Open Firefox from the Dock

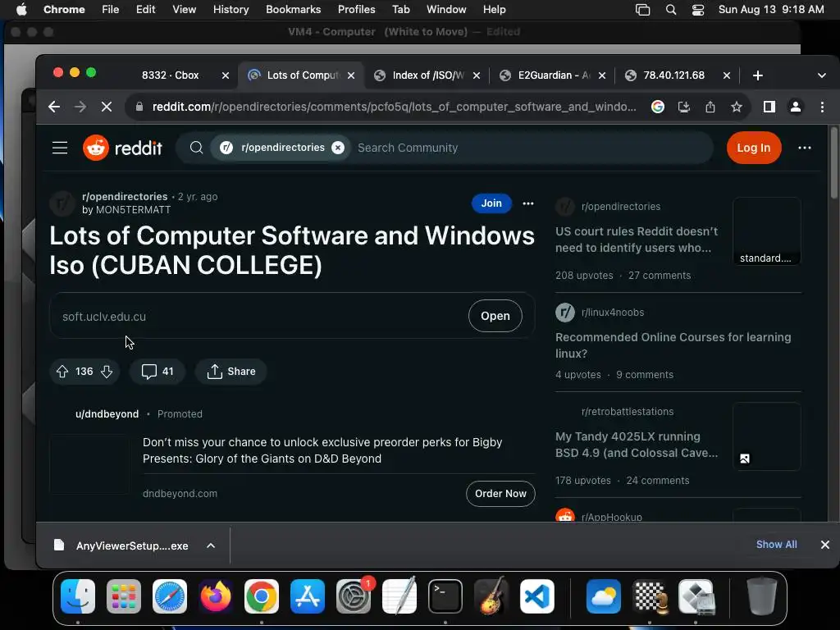click(x=216, y=596)
